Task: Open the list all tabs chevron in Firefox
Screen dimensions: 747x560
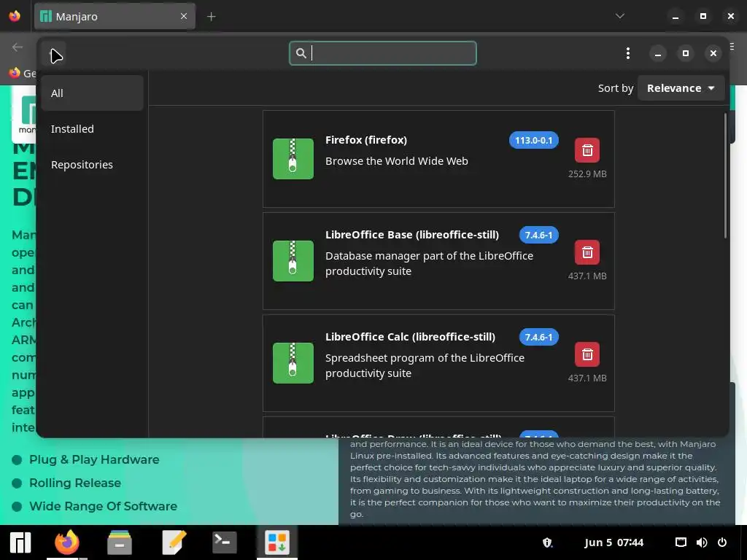Action: [x=620, y=16]
